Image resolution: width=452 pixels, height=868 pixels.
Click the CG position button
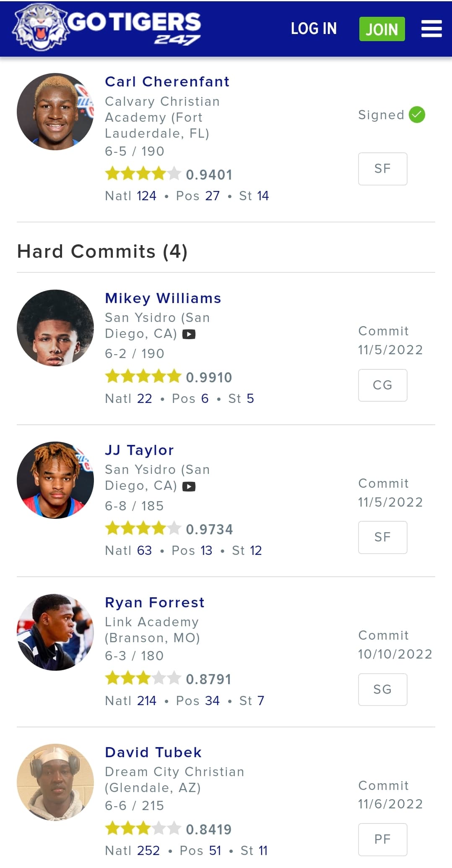(x=382, y=385)
